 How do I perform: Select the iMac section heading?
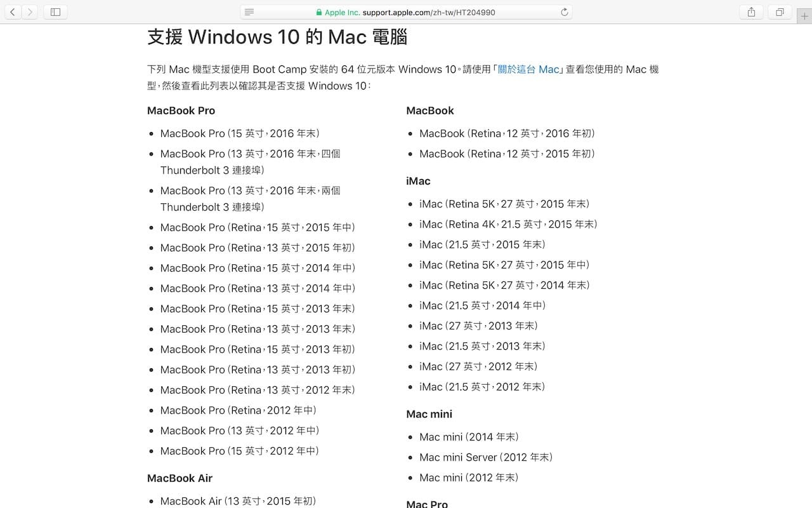(x=418, y=181)
